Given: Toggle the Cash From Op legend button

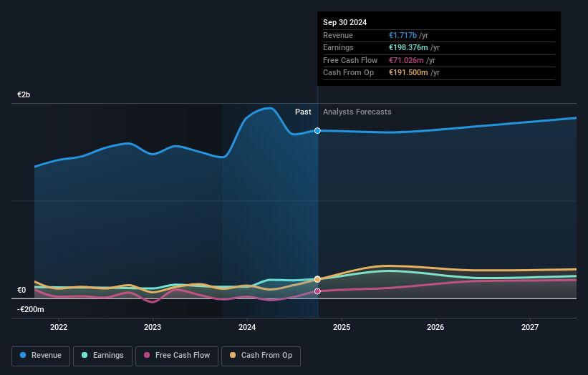Looking at the screenshot, I should 261,356.
